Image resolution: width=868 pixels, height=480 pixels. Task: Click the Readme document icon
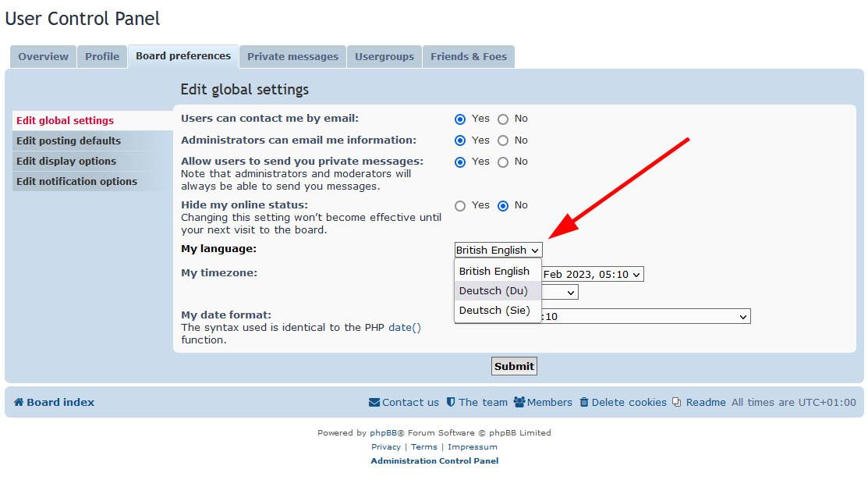tap(676, 402)
